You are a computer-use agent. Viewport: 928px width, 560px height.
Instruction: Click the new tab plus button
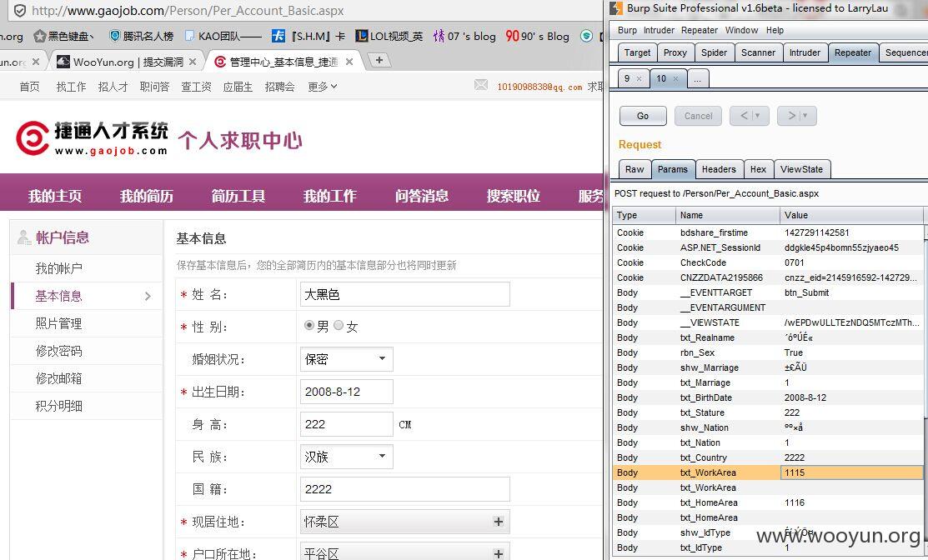[379, 60]
